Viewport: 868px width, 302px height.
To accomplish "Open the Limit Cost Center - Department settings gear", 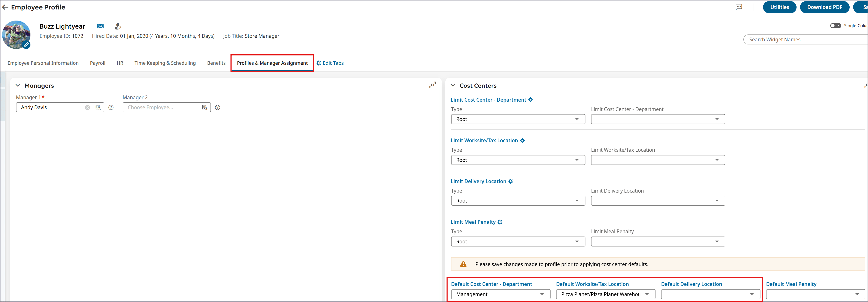I will click(x=531, y=100).
